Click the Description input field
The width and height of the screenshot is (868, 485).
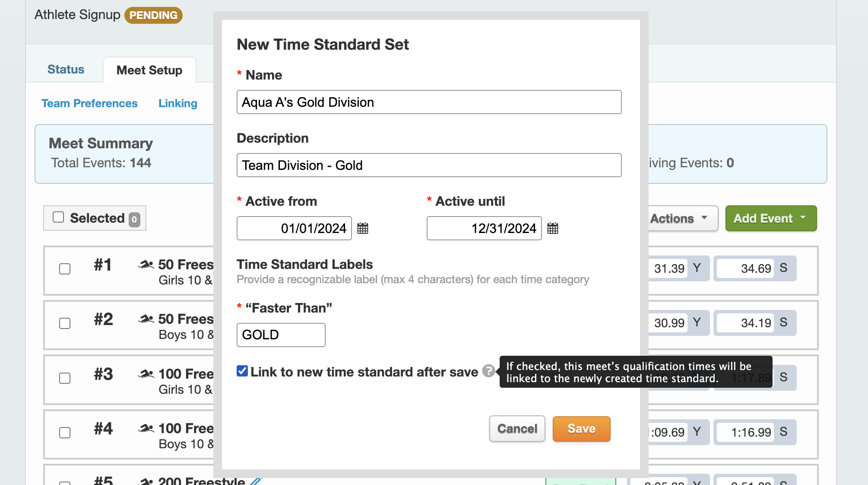(x=429, y=165)
